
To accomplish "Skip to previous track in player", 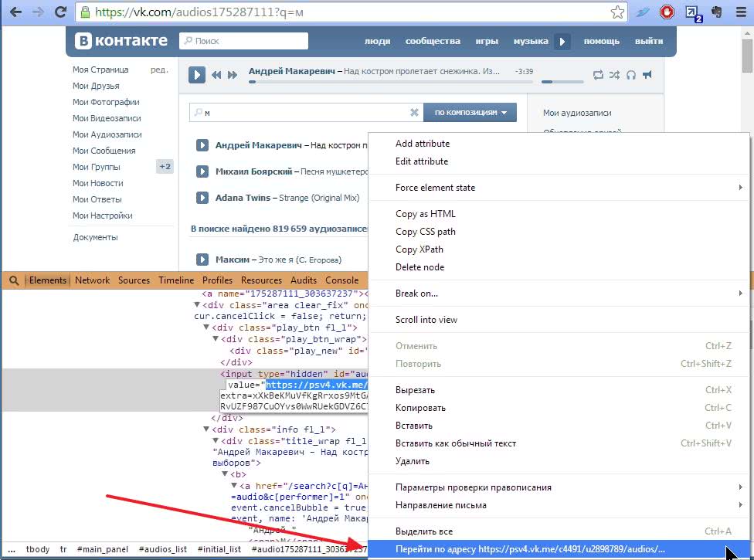I will point(216,74).
